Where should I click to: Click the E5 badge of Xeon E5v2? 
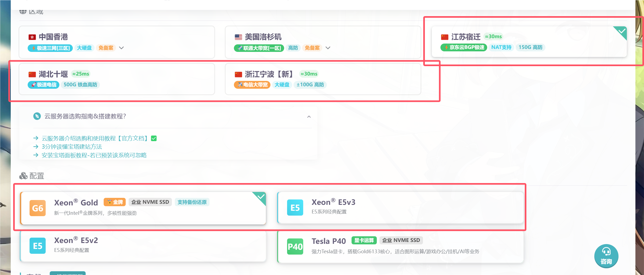tap(38, 246)
